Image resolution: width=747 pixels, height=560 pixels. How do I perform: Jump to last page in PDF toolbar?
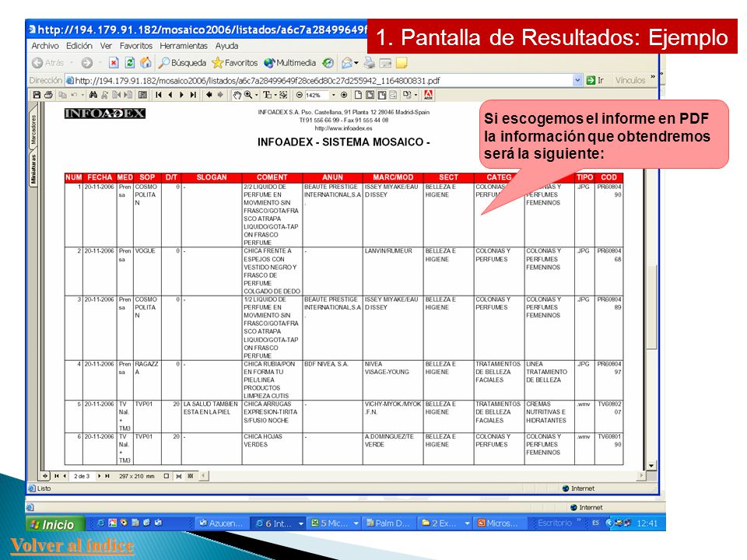click(x=193, y=95)
